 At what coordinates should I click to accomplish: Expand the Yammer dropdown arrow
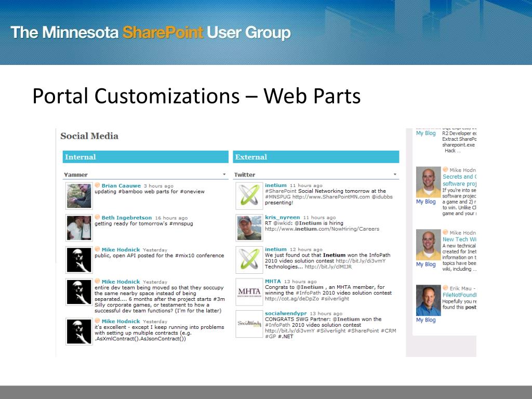(224, 175)
